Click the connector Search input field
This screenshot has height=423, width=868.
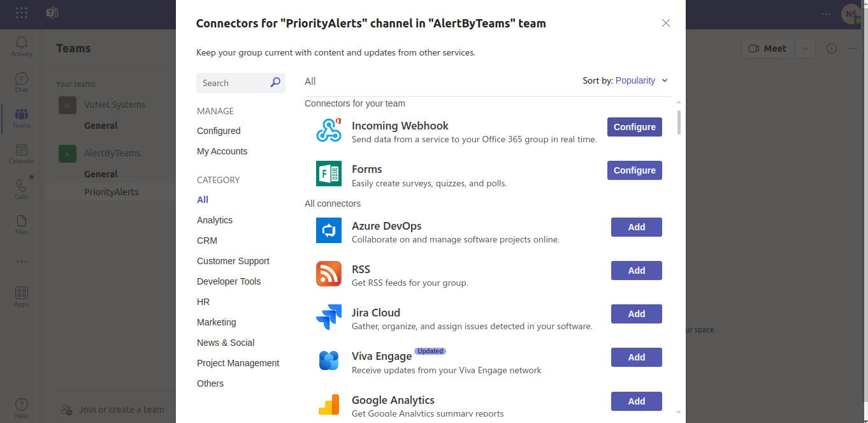pos(233,83)
